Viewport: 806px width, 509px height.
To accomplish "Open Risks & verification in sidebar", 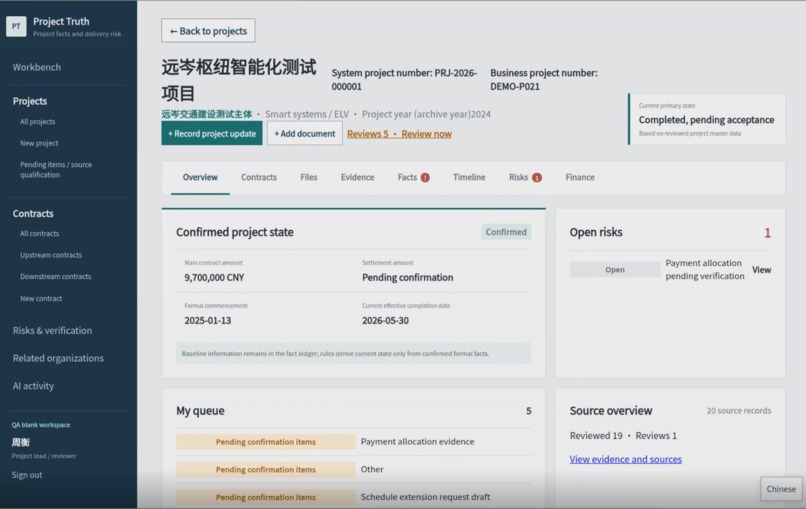I will coord(52,330).
